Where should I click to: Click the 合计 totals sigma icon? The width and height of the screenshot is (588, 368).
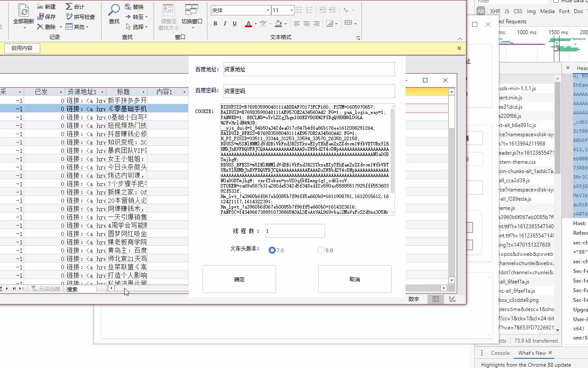pyautogui.click(x=69, y=7)
